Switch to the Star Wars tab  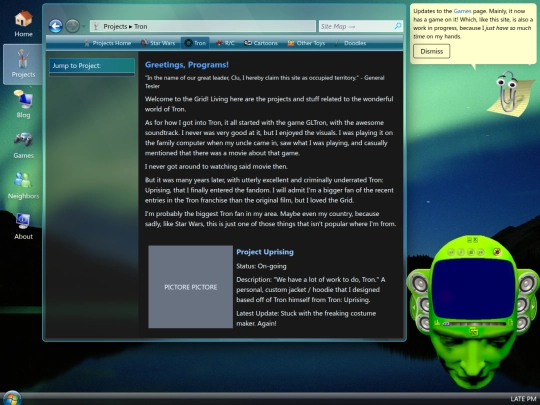pyautogui.click(x=158, y=43)
